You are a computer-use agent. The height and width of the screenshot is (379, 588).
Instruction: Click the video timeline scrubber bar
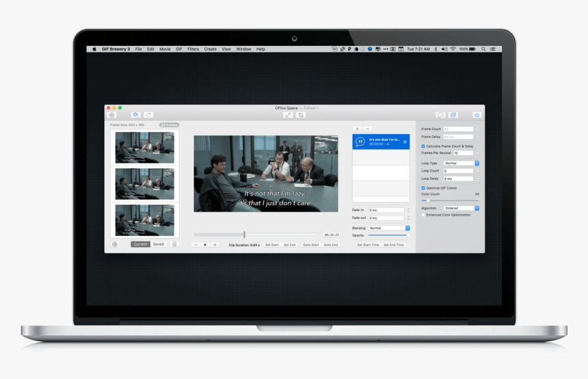click(256, 235)
